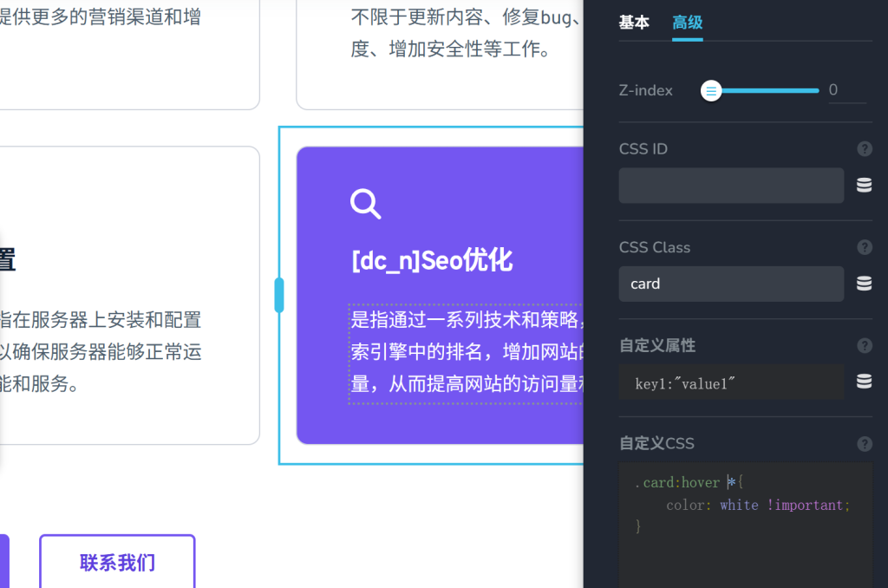Click the CSS Class help question mark
The height and width of the screenshot is (588, 888).
click(x=864, y=246)
